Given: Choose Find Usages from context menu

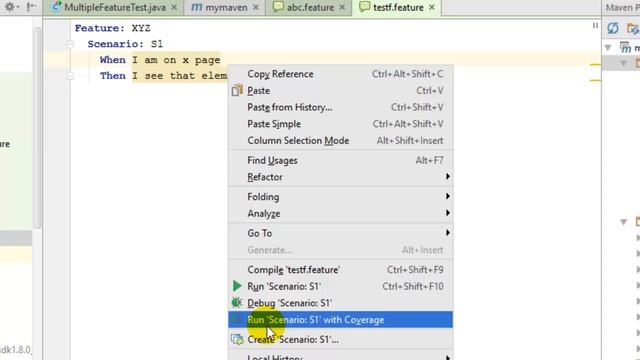Looking at the screenshot, I should click(x=340, y=160).
